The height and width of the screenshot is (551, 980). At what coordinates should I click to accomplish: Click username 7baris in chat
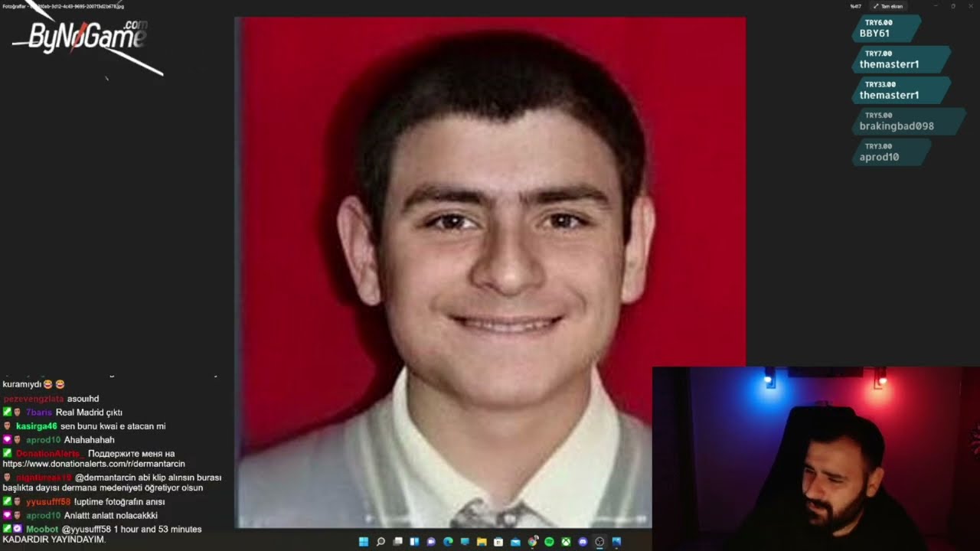point(38,412)
